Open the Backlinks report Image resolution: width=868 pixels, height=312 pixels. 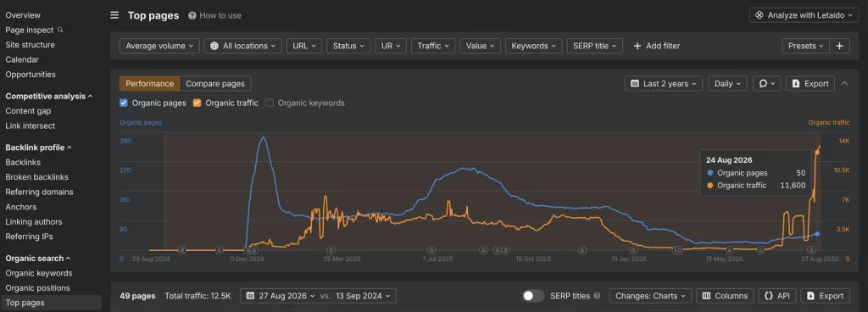[x=23, y=163]
